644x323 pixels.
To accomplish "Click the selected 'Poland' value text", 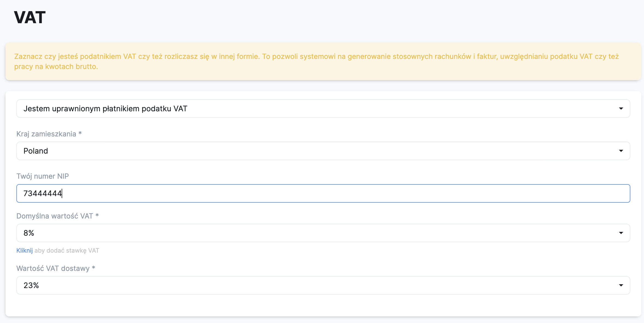I will (36, 151).
